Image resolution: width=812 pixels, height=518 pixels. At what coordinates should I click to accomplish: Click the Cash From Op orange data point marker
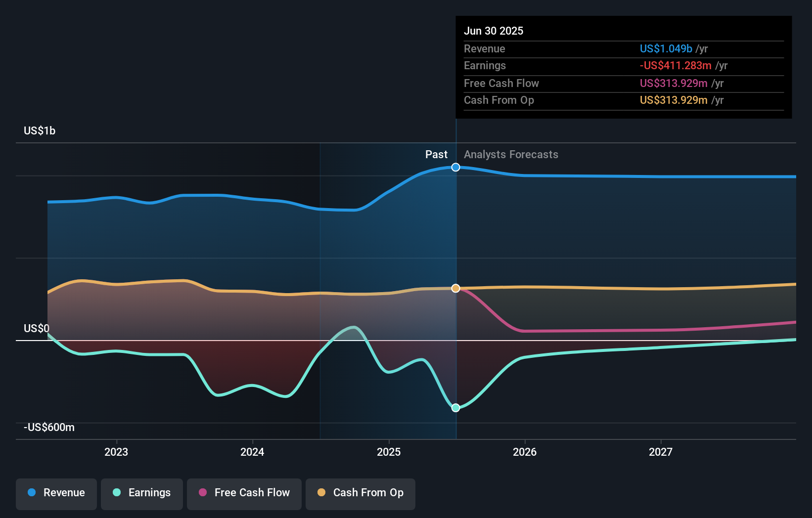click(456, 288)
